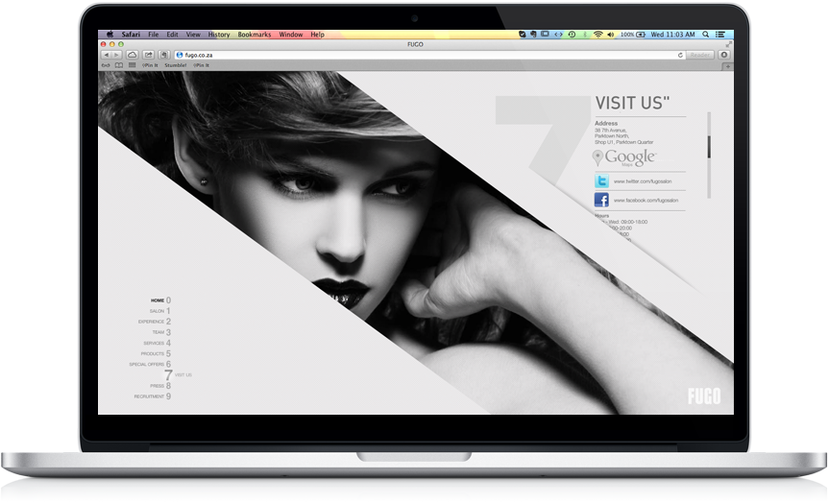The width and height of the screenshot is (829, 504).
Task: Click the Twitter bird icon
Action: (601, 181)
